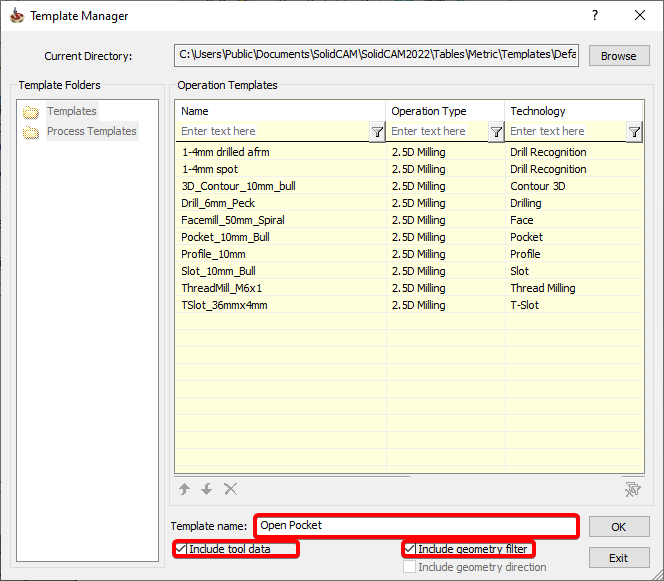
Task: Open the Name column filter dropdown
Action: click(377, 131)
